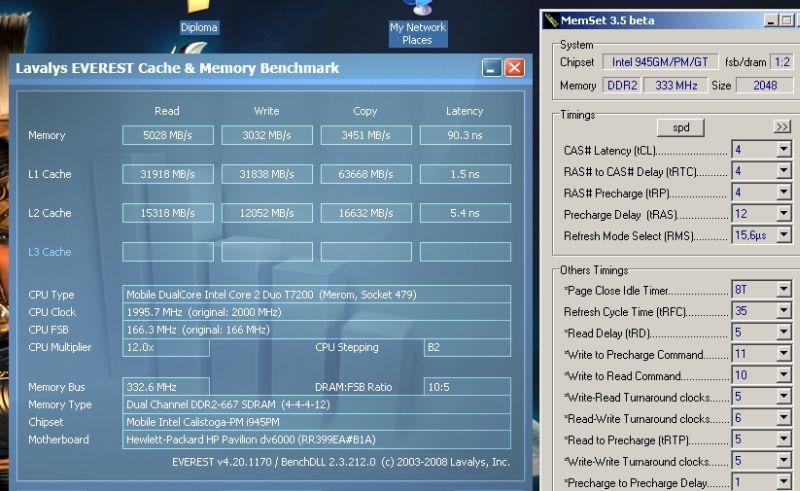800x491 pixels.
Task: Open the Precharge Delay (tRAS) dropdown
Action: 784,213
